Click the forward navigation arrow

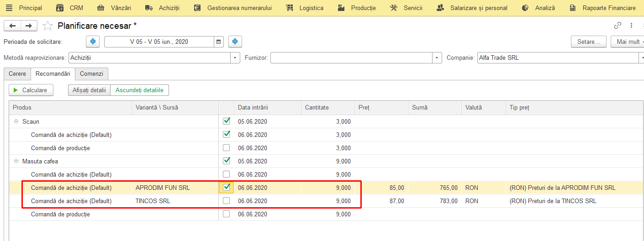pos(29,26)
